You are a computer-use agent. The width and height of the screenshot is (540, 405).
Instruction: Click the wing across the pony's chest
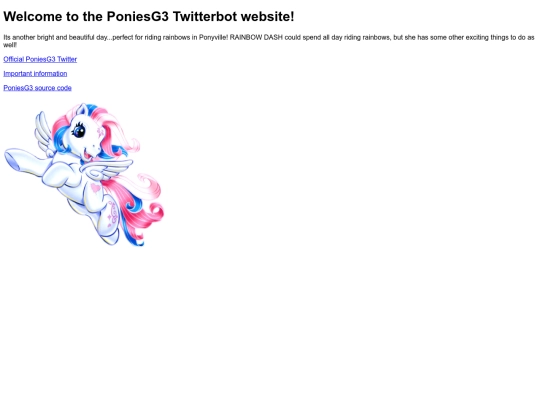(107, 167)
